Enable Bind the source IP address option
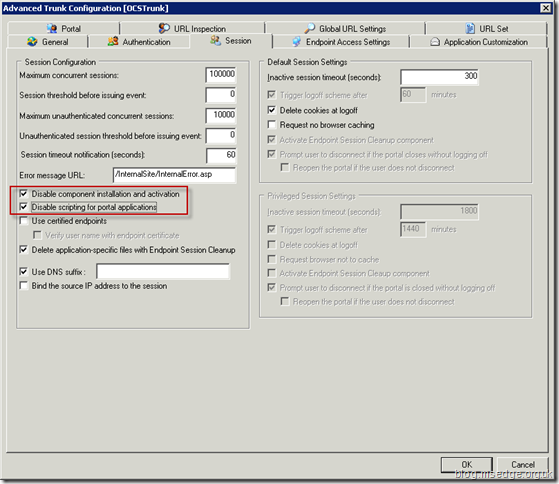This screenshot has width=559, height=484. tap(24, 286)
